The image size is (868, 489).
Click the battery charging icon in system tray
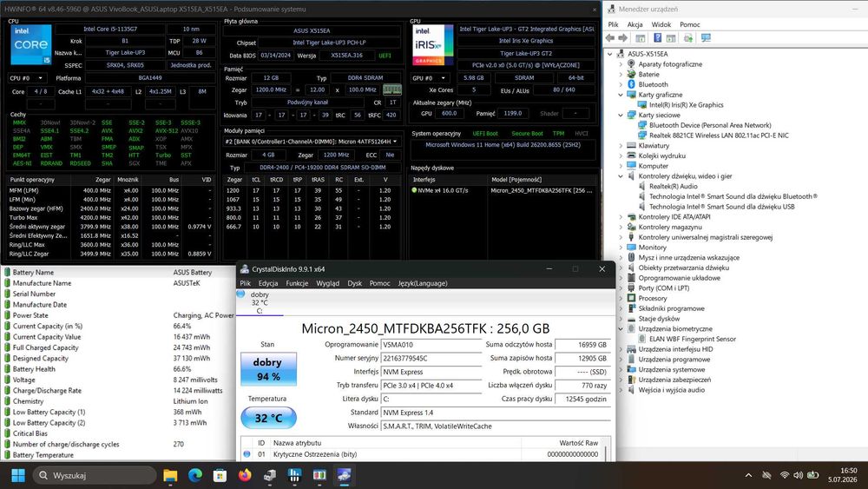[x=812, y=475]
